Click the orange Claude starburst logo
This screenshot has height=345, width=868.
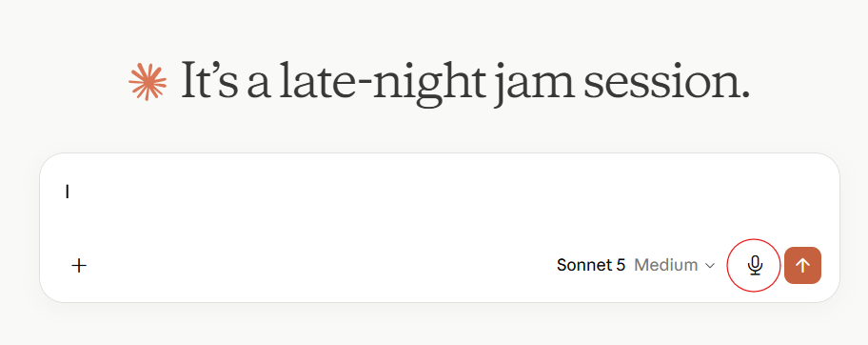[148, 82]
